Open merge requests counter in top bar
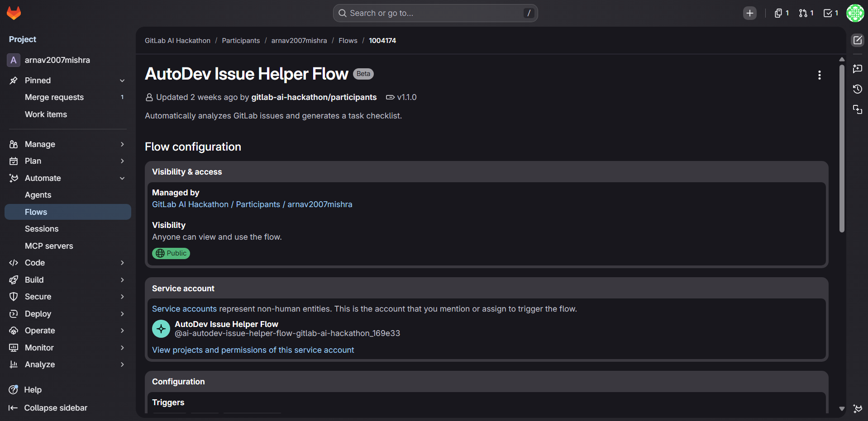Image resolution: width=868 pixels, height=421 pixels. 806,13
